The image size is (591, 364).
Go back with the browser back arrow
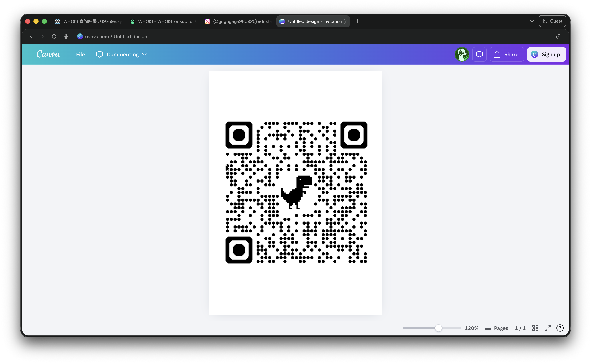point(31,36)
